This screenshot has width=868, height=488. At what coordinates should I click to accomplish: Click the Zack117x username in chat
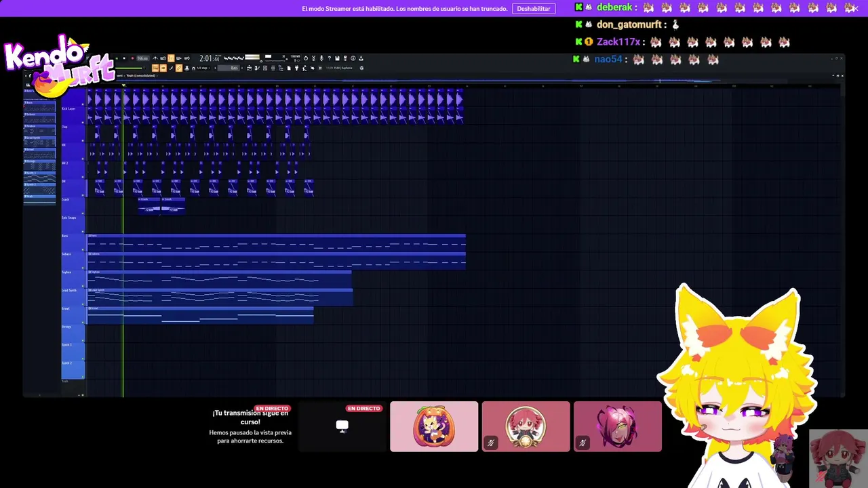(618, 42)
